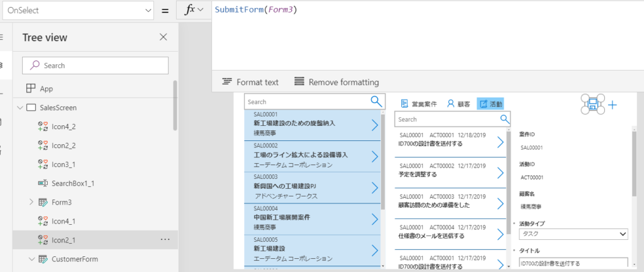This screenshot has width=644, height=272.
Task: Open the SAL00004 record arrow
Action: [x=375, y=219]
